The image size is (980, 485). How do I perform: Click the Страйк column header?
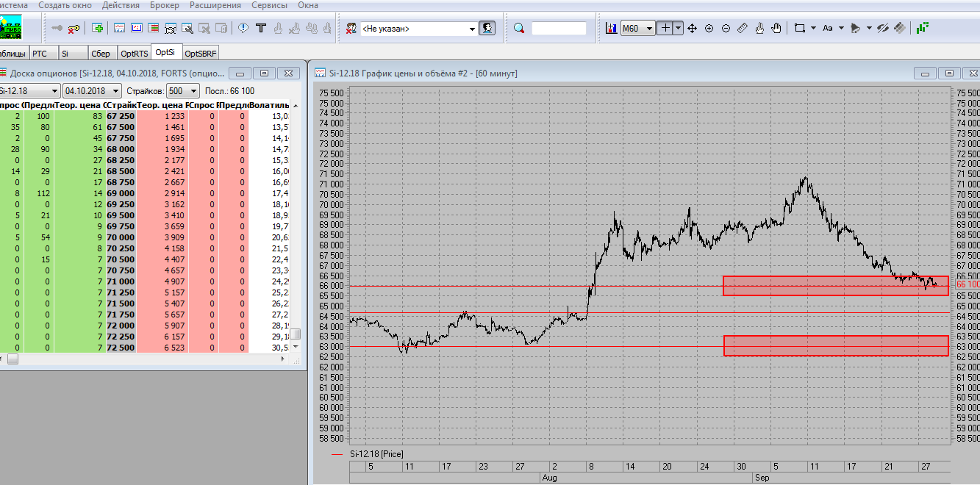pos(121,105)
